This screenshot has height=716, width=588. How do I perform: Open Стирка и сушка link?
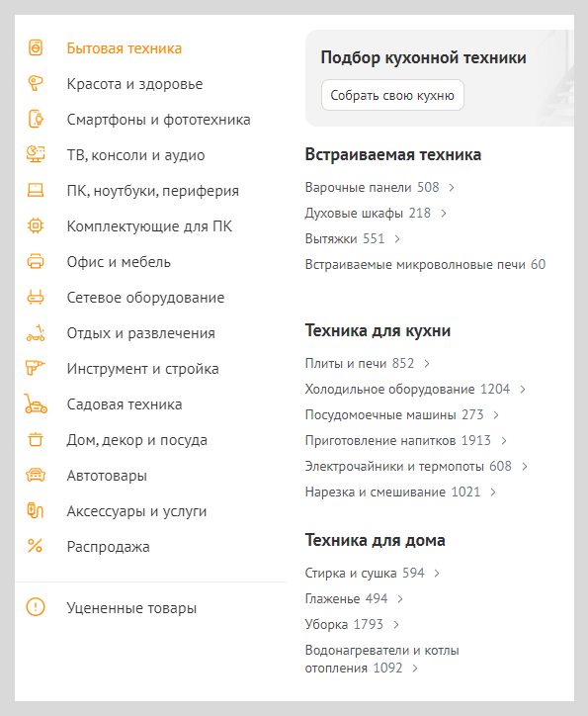(x=351, y=573)
